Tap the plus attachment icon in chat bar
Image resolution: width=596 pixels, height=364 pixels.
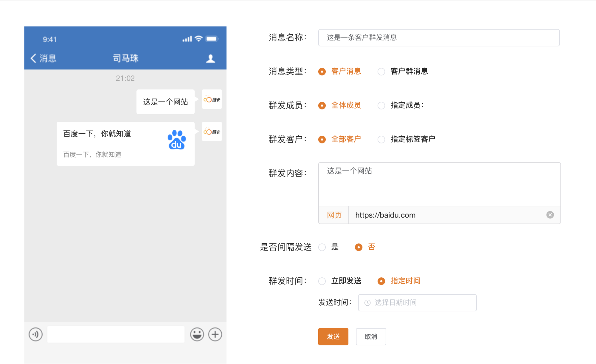pyautogui.click(x=215, y=334)
